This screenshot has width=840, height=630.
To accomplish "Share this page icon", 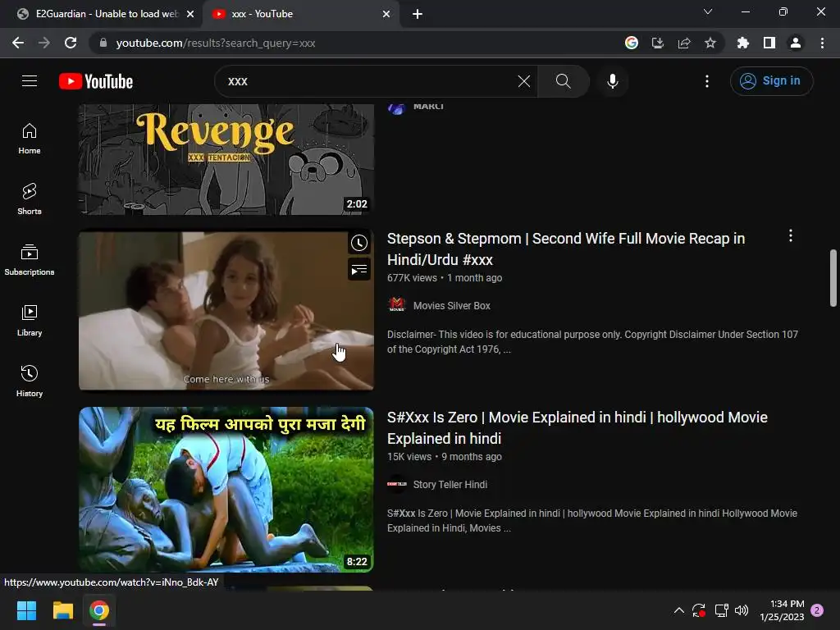I will 684,43.
